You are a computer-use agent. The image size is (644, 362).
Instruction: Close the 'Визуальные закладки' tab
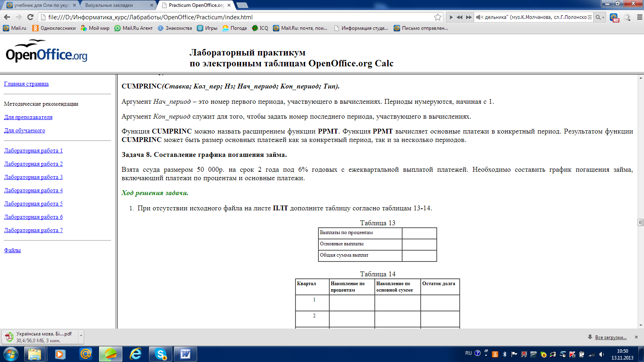pyautogui.click(x=151, y=5)
